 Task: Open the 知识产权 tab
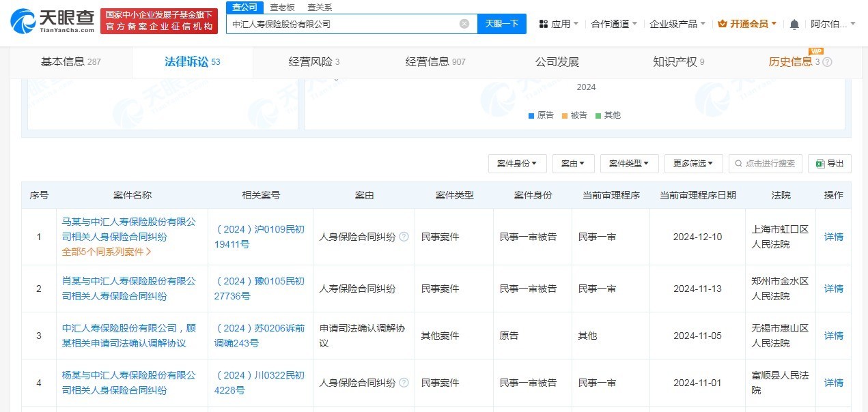[x=679, y=62]
